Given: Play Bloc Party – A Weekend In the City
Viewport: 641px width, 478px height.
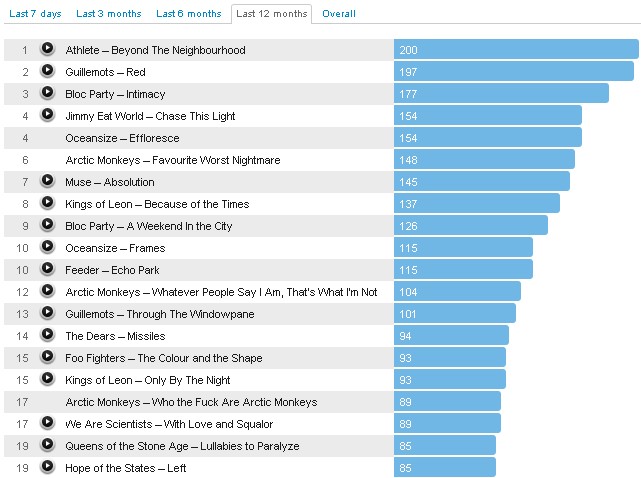Looking at the screenshot, I should (x=47, y=224).
